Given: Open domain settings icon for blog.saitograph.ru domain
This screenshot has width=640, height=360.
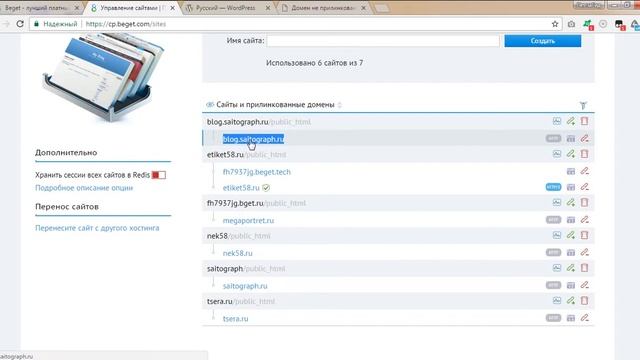Looking at the screenshot, I should coord(571,139).
